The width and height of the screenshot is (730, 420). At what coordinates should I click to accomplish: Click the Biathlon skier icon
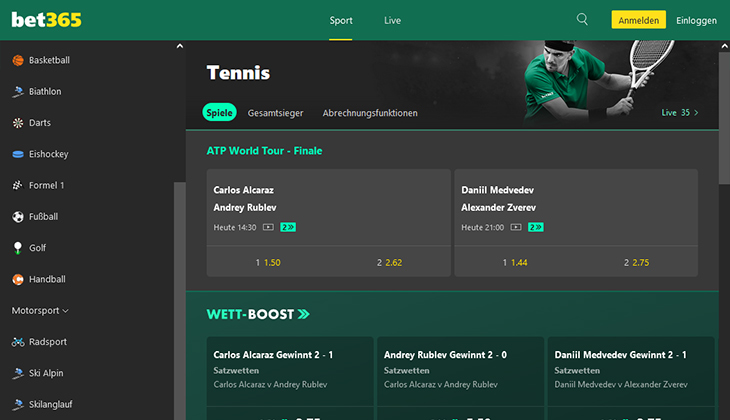point(18,92)
